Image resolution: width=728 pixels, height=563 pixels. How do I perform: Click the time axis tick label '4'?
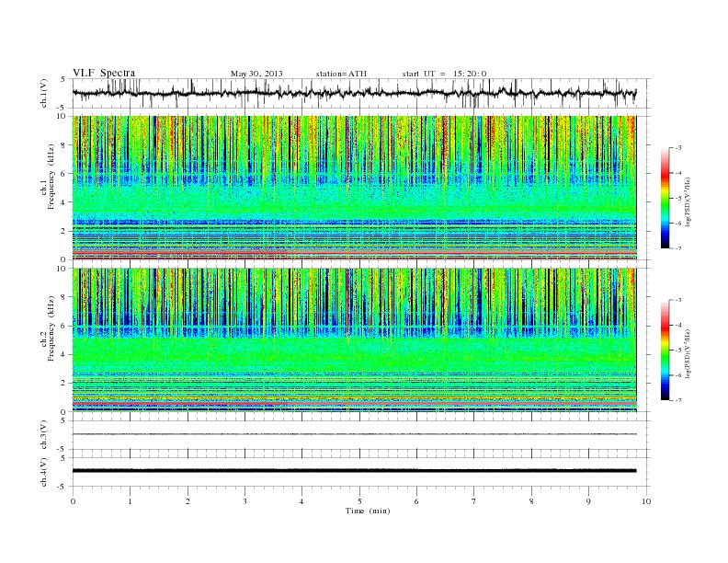pos(302,501)
